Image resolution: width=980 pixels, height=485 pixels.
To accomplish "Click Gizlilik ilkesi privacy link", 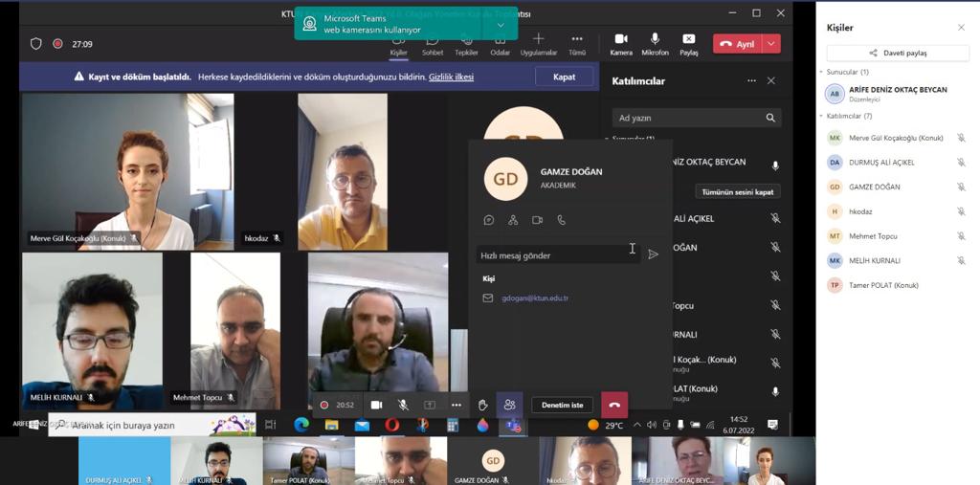I will (451, 77).
